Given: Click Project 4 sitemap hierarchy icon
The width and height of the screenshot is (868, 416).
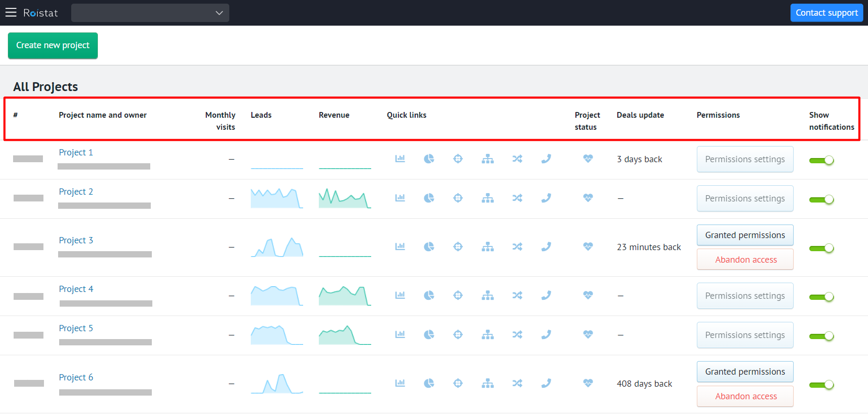Looking at the screenshot, I should 488,295.
